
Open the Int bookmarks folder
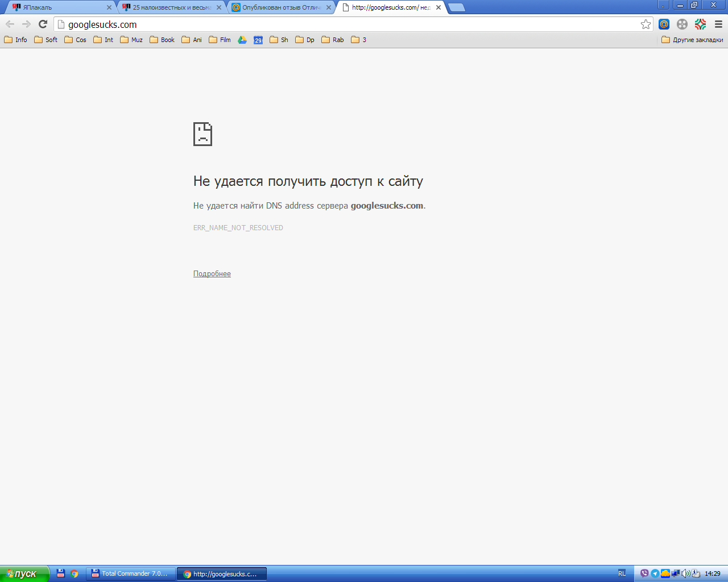point(104,40)
